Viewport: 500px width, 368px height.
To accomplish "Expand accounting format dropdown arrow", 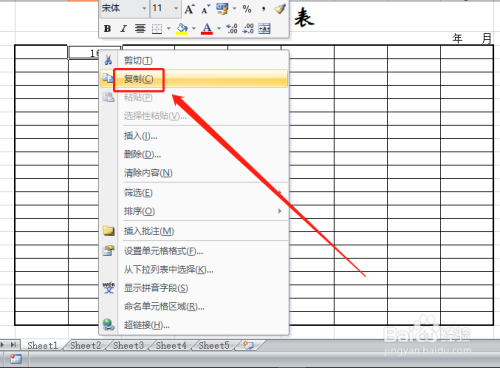I will click(234, 9).
